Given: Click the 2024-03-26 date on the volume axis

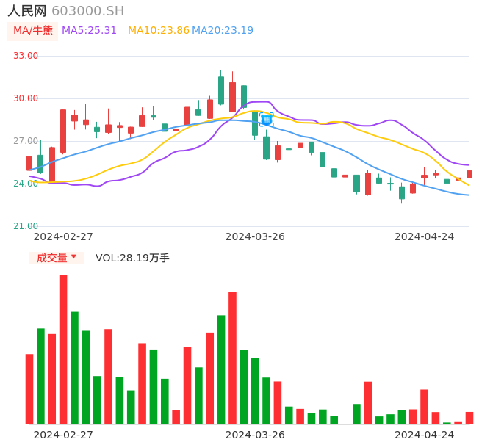Looking at the screenshot, I should point(255,435).
